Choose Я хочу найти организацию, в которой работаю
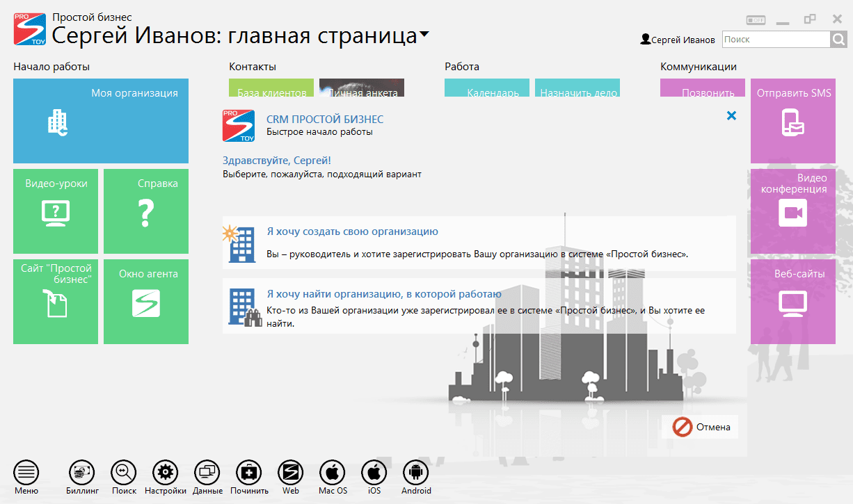This screenshot has width=853, height=504. click(x=479, y=306)
